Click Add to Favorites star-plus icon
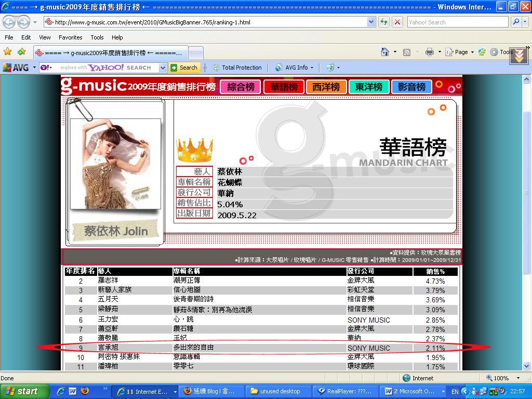The height and width of the screenshot is (399, 532). point(22,52)
